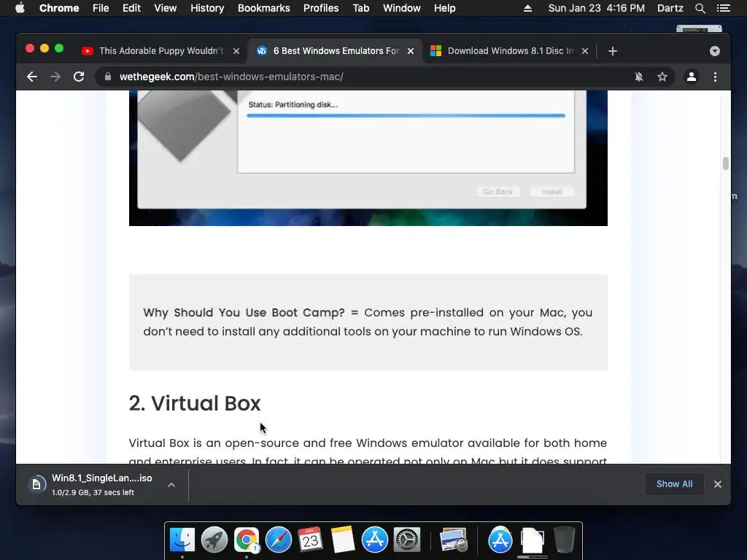
Task: Click the muted notifications bell icon
Action: click(x=639, y=77)
